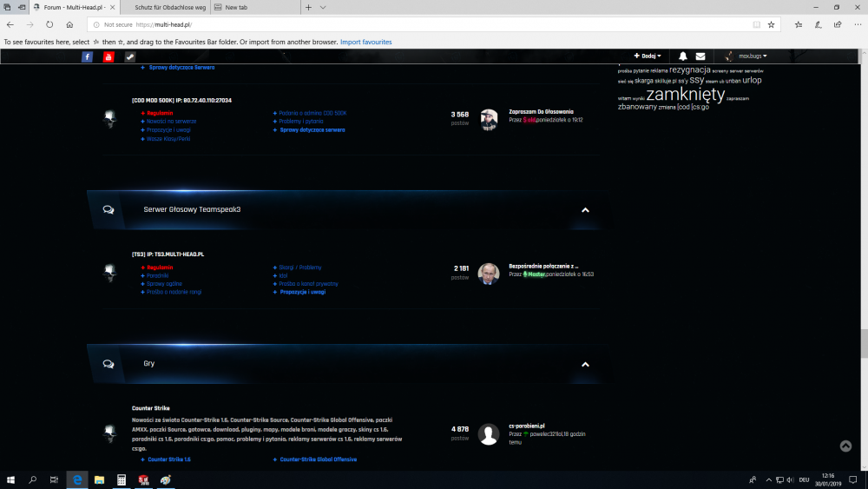Expand the max.bugs user account menu

746,56
